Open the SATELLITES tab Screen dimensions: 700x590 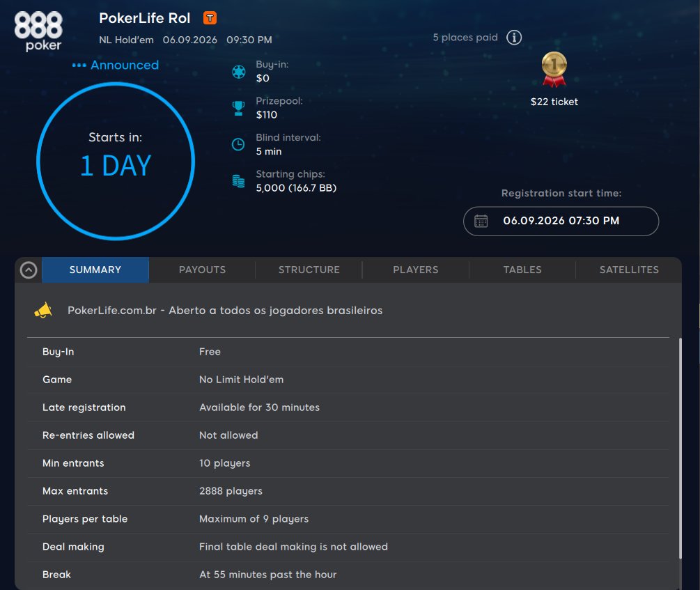click(628, 270)
